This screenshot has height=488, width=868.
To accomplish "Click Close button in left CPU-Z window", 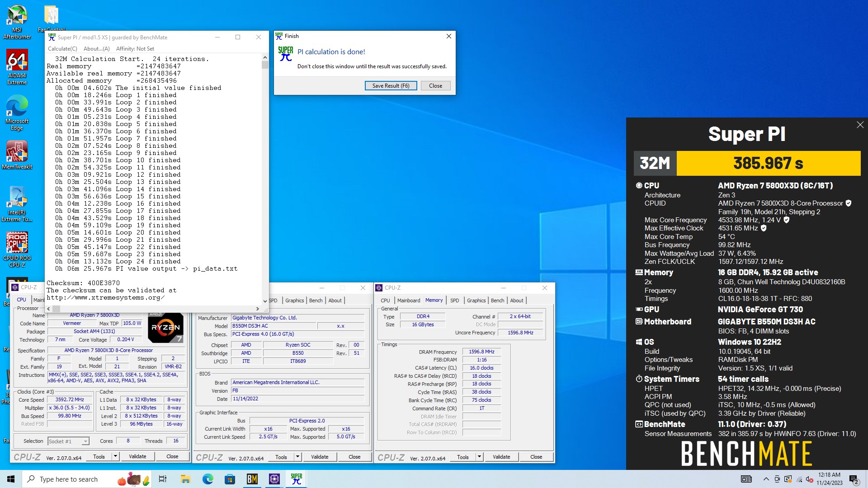I will (172, 456).
